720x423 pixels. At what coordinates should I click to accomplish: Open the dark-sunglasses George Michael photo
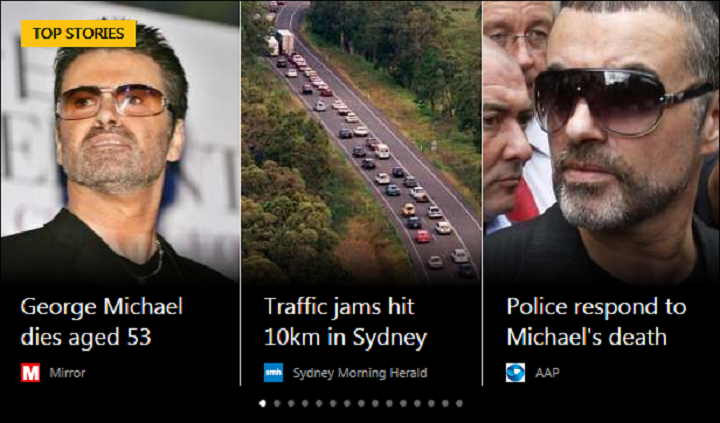pyautogui.click(x=602, y=142)
